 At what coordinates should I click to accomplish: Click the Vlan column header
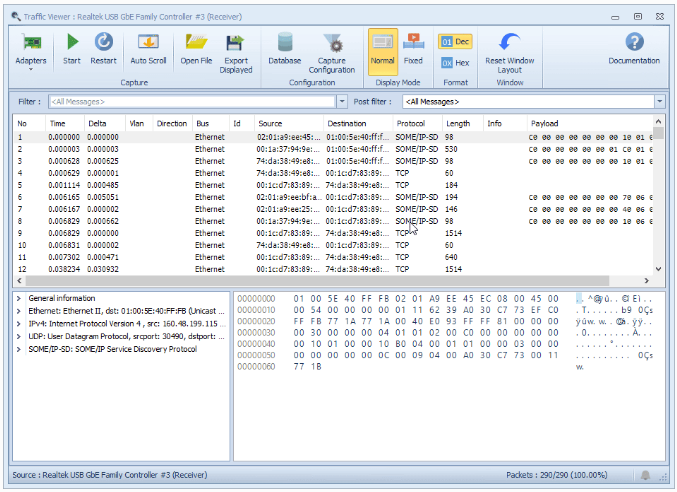tap(138, 123)
